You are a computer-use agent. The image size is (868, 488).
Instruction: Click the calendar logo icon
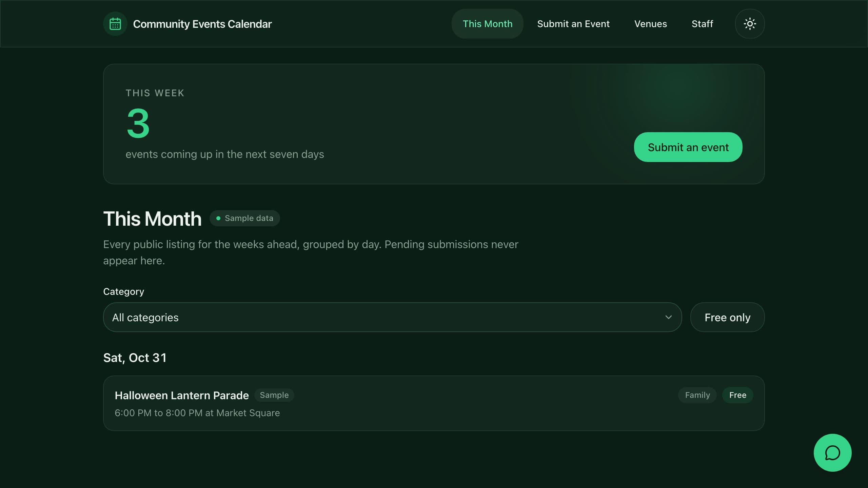pos(115,24)
